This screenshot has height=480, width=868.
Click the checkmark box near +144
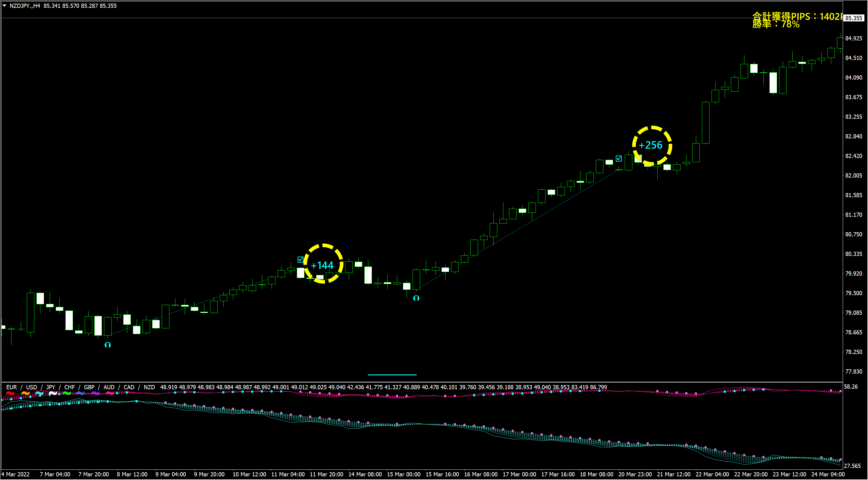pyautogui.click(x=300, y=260)
